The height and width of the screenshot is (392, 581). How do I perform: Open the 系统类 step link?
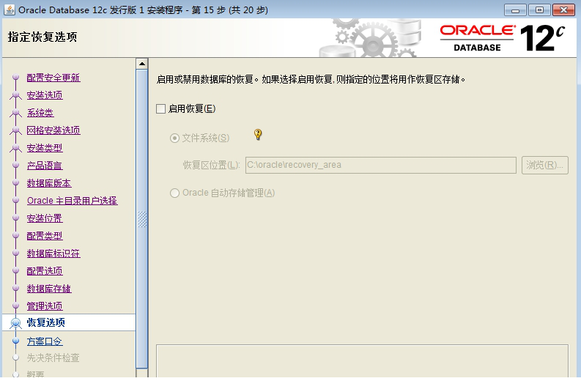click(x=40, y=113)
